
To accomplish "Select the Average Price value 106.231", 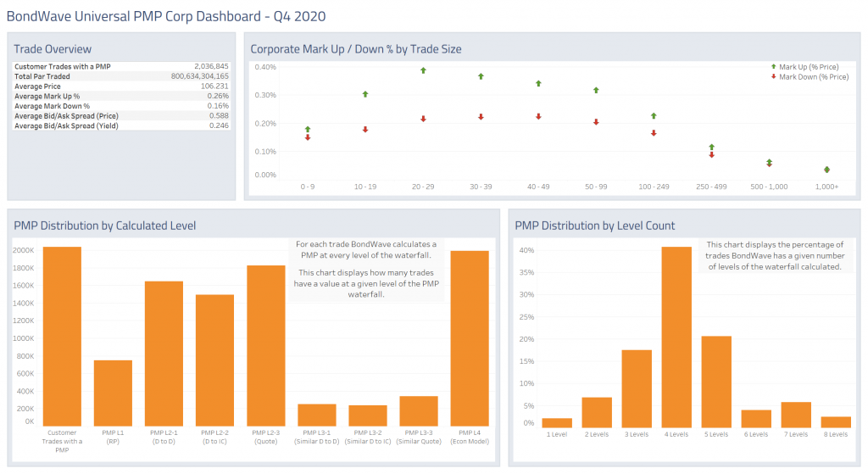I will pos(214,86).
